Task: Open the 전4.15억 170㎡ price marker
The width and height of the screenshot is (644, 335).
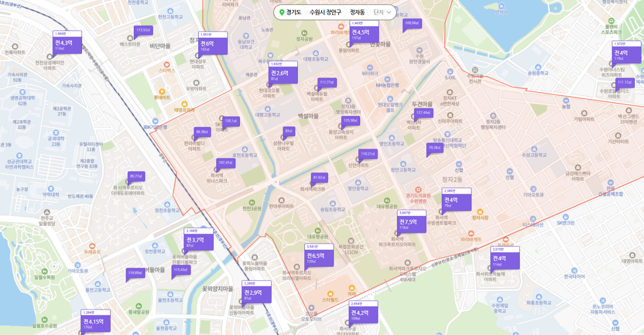Action: tap(96, 321)
